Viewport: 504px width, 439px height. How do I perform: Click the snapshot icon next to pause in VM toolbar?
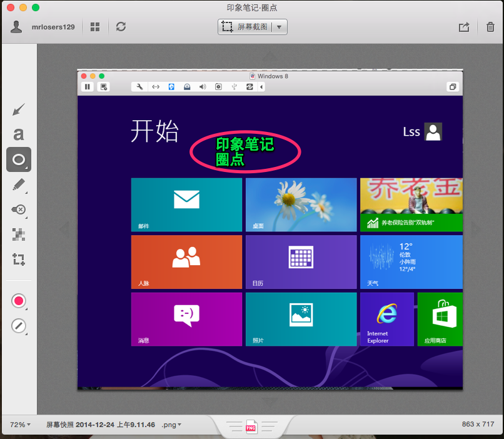click(104, 87)
